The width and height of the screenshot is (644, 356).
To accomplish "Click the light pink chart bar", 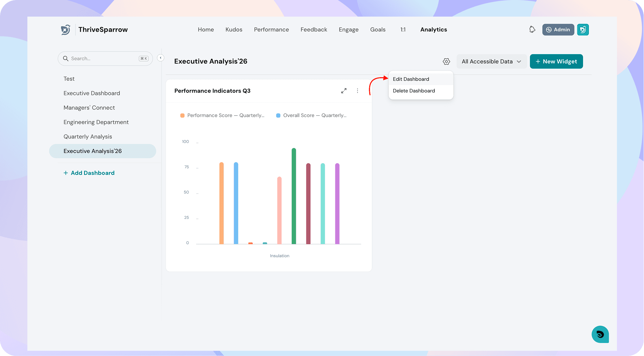I will click(279, 210).
